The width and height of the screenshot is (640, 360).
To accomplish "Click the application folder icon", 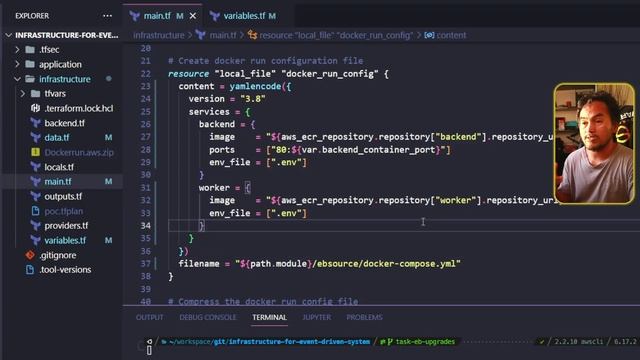I will tap(30, 64).
